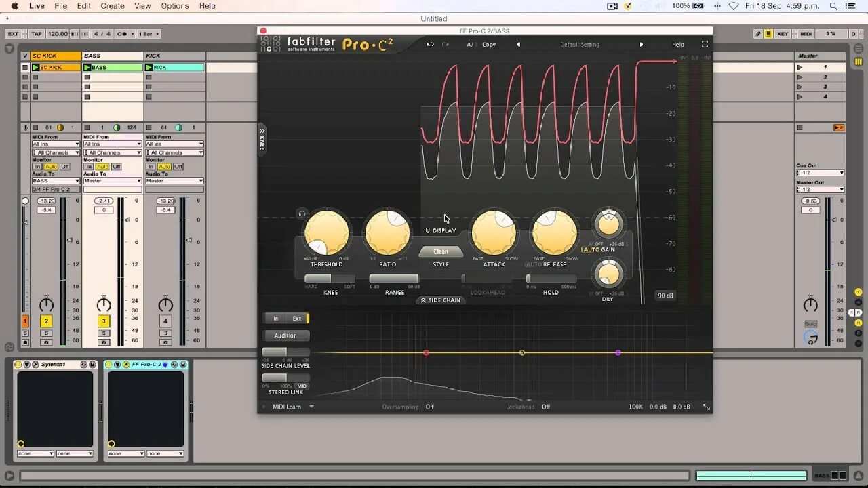Launch the SC KICK clip play triangle

pos(35,68)
